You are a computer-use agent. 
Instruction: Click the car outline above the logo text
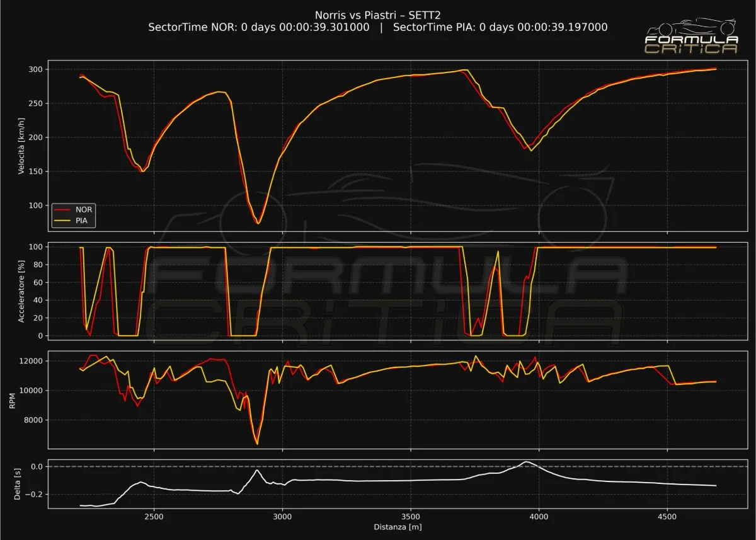click(x=691, y=28)
